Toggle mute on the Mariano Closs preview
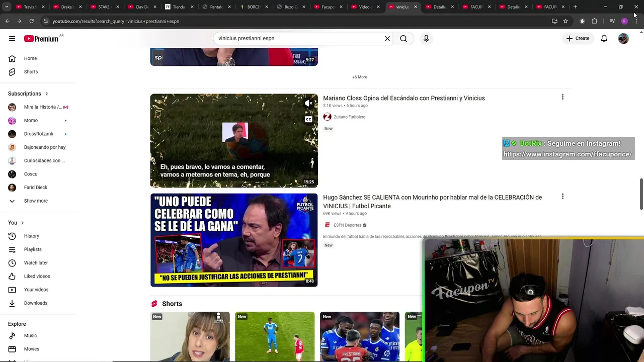644x362 pixels. pos(308,103)
